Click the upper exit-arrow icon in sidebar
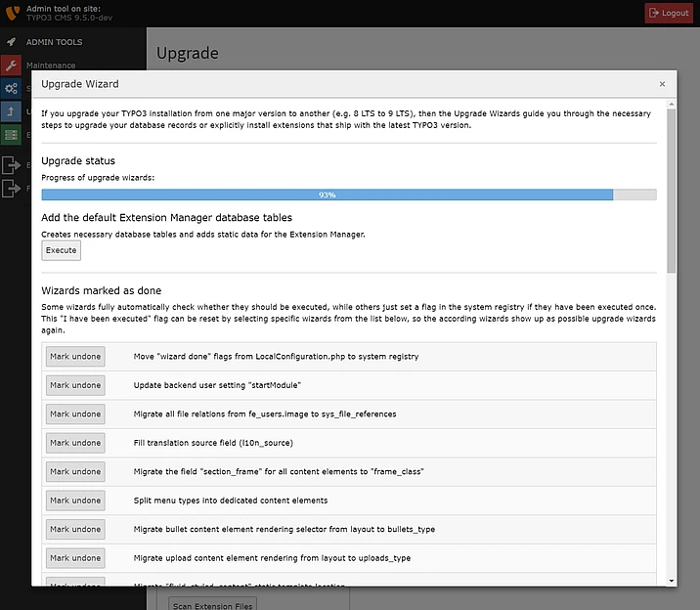700x610 pixels. pos(11,164)
